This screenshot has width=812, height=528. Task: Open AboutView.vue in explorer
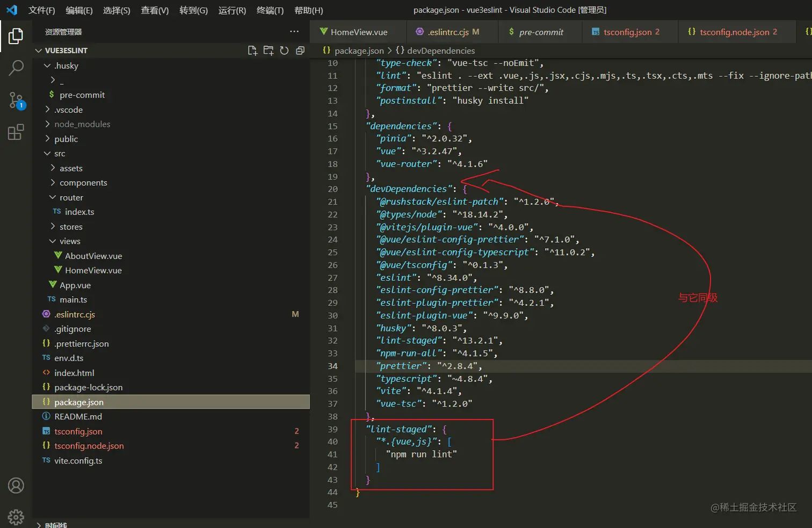(x=171, y=256)
